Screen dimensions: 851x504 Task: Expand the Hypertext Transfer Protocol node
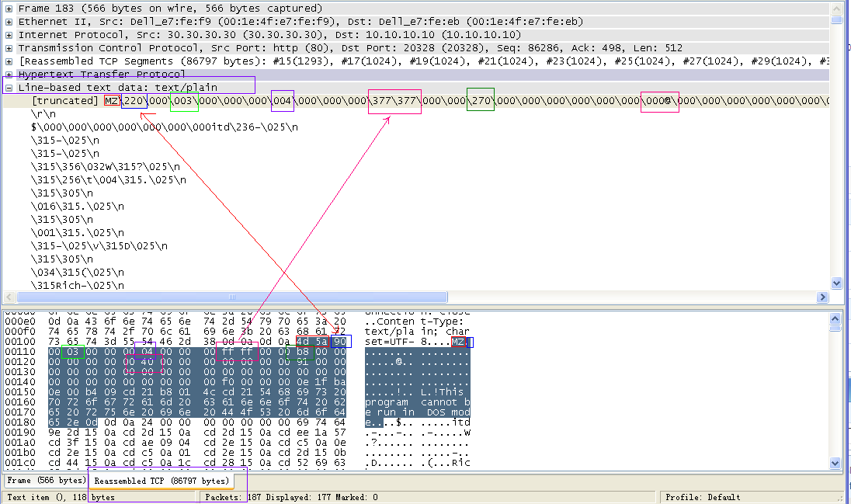point(9,75)
